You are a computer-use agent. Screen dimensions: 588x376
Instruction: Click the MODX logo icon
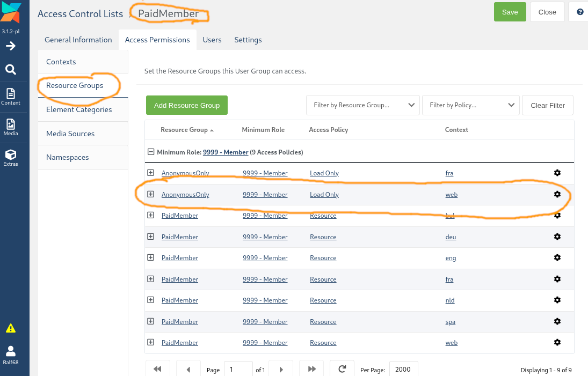[x=11, y=13]
